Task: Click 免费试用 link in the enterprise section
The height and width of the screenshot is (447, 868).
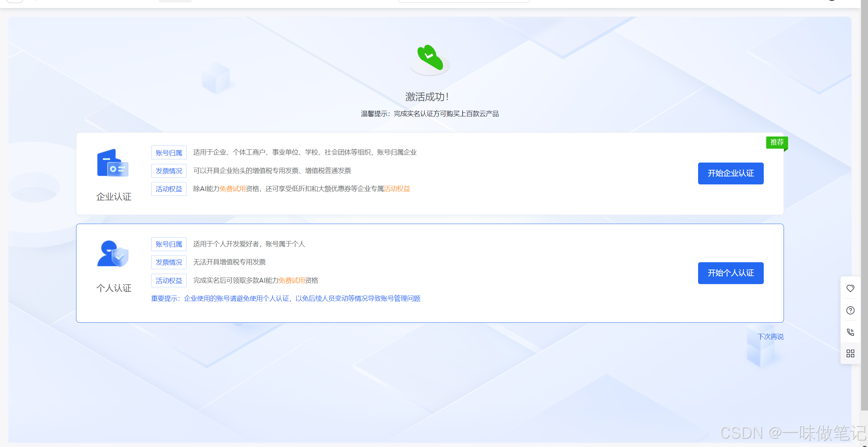Action: point(232,189)
